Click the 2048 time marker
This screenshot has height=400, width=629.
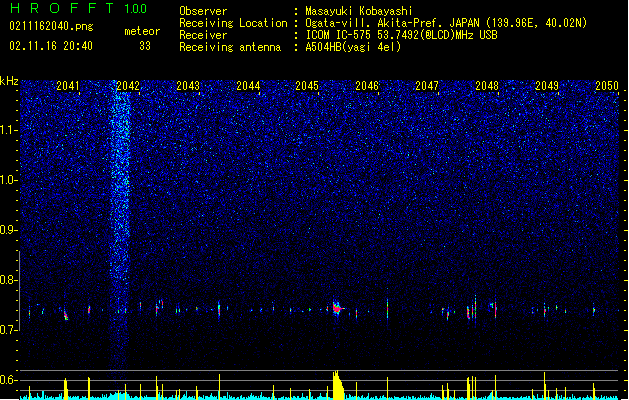click(x=487, y=86)
